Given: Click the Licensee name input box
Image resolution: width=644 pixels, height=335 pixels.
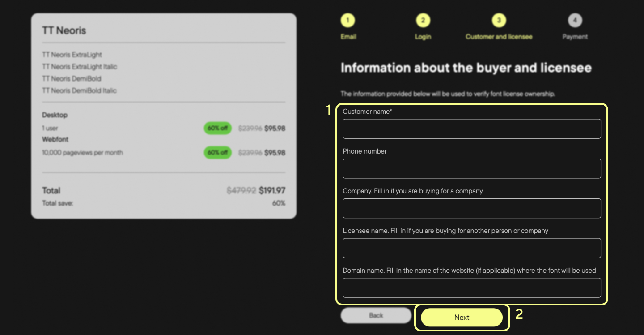Looking at the screenshot, I should (472, 248).
